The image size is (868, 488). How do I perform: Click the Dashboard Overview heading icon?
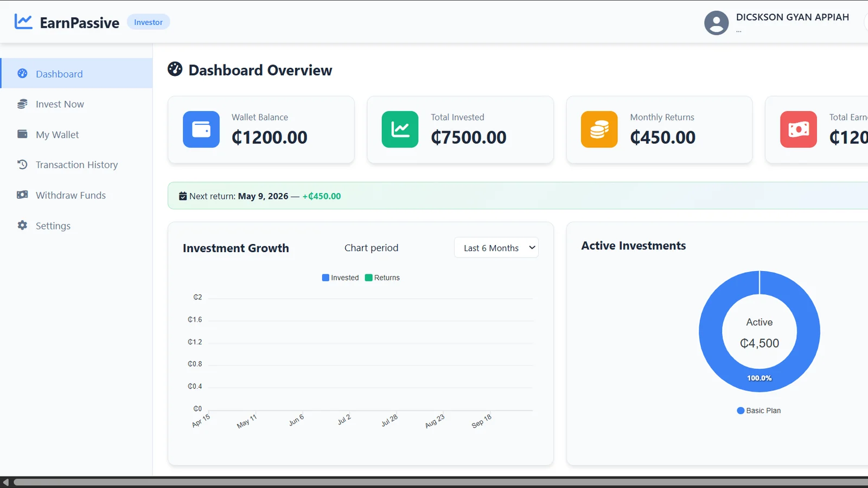[175, 69]
